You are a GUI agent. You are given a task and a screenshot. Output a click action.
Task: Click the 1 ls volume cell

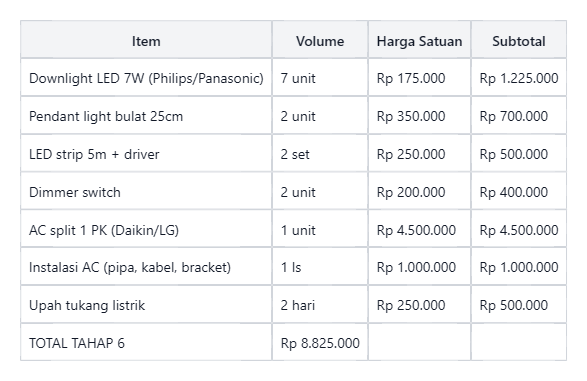(x=320, y=266)
